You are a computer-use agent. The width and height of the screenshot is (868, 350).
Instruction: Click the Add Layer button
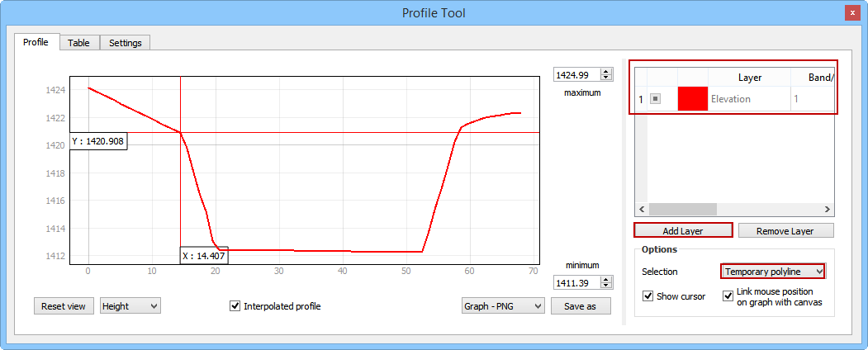pos(683,230)
